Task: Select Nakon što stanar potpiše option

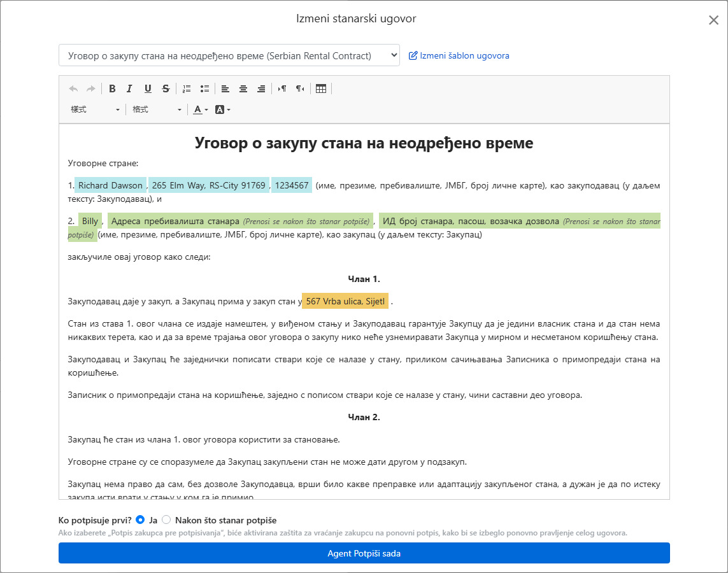Action: pyautogui.click(x=166, y=520)
